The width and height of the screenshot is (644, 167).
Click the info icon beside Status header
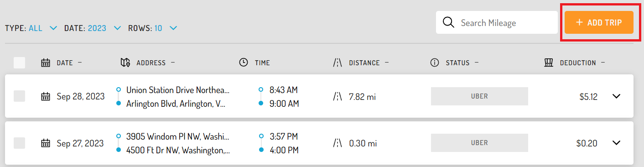point(435,63)
